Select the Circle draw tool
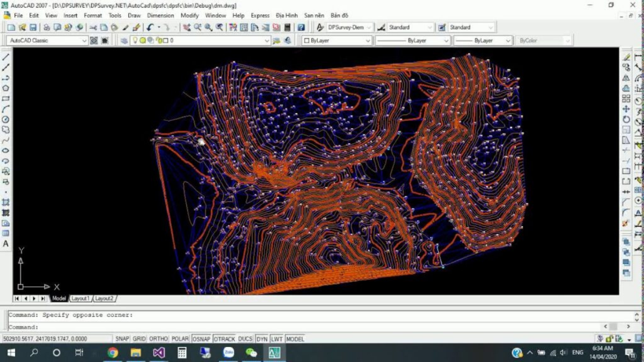 [x=6, y=119]
